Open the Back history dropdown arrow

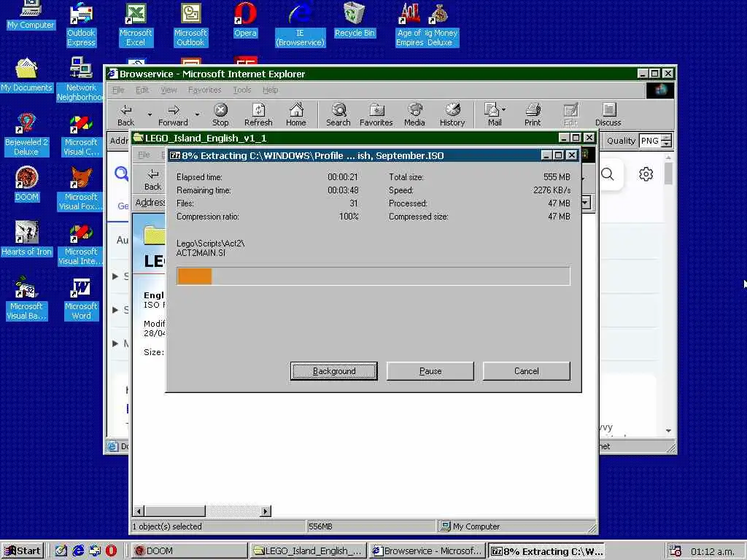point(150,114)
